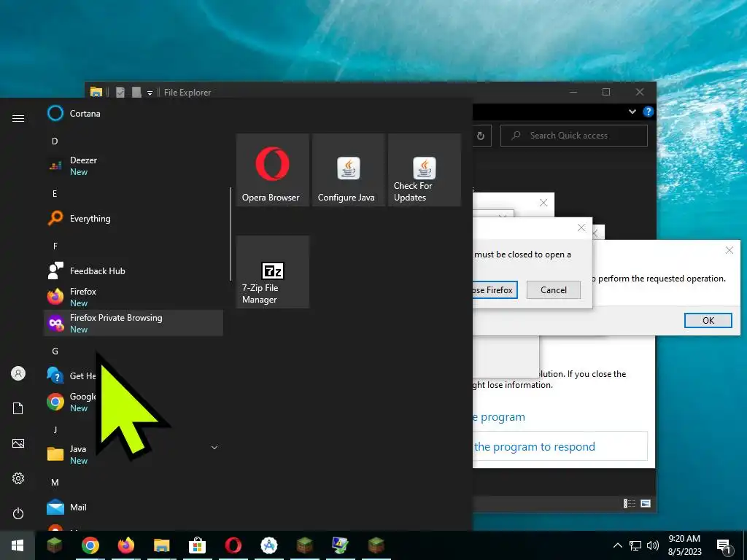Switch File Explorer to details view
Viewport: 747px width, 560px height.
[630, 503]
